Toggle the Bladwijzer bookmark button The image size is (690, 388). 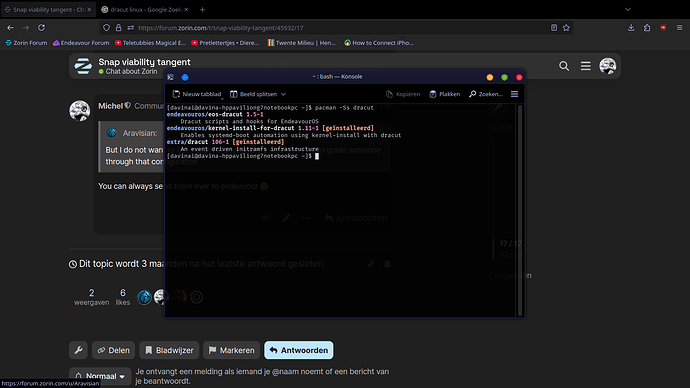(x=169, y=350)
